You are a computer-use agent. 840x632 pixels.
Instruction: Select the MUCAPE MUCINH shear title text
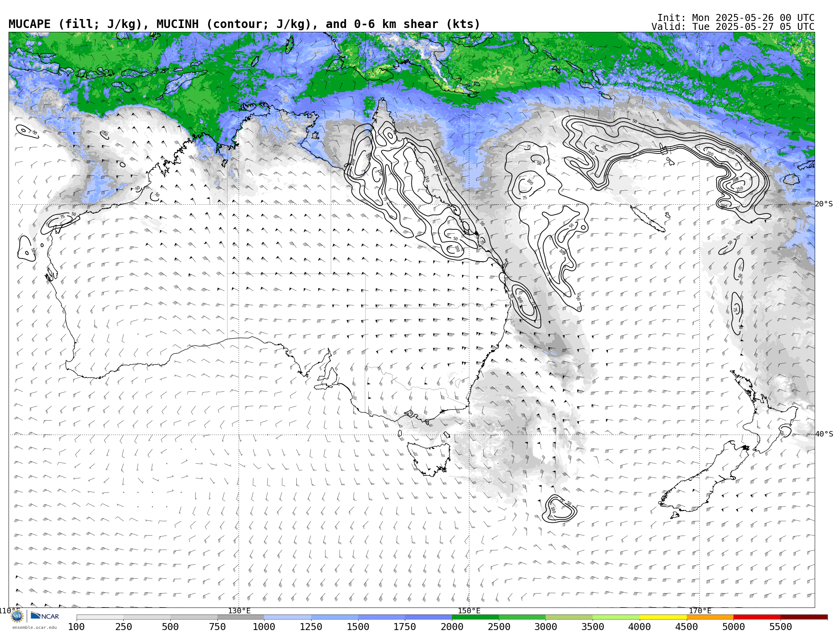click(x=244, y=24)
